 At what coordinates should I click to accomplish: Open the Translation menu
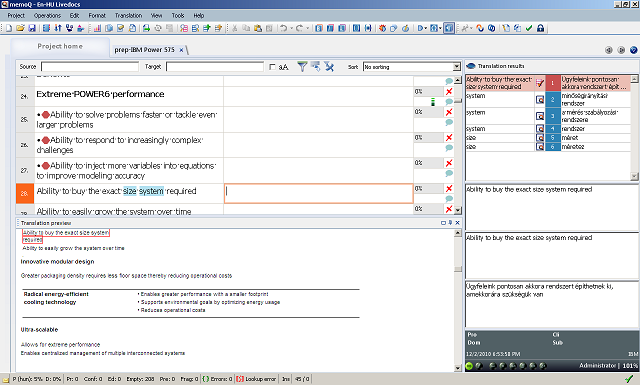click(x=128, y=16)
